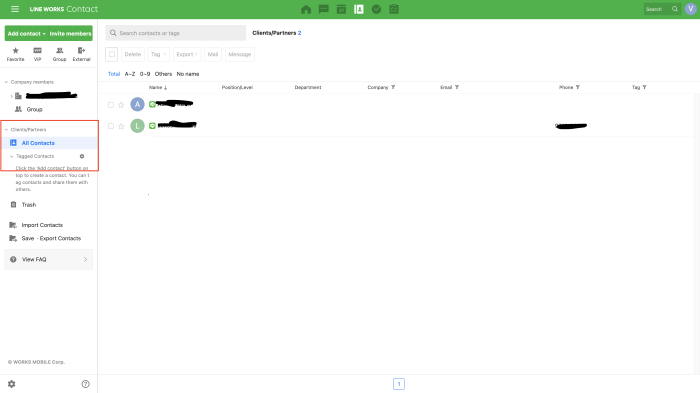Collapse Tagged Contacts list

tap(12, 156)
